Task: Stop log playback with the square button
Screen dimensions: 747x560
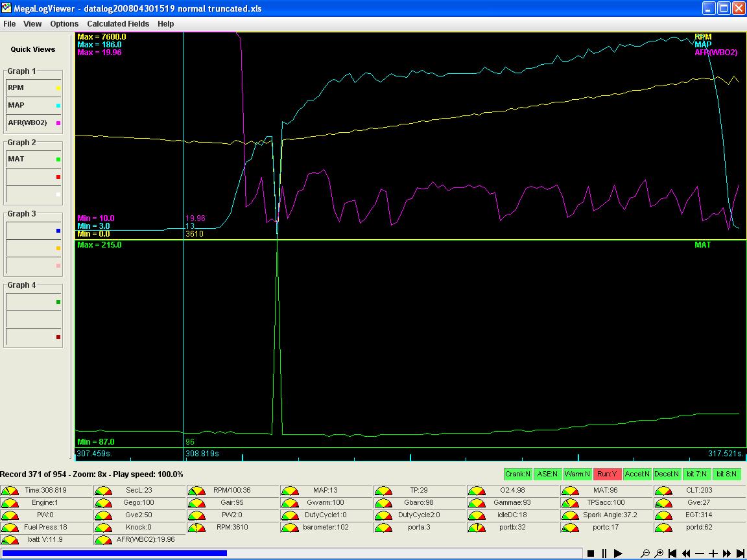Action: (x=591, y=554)
